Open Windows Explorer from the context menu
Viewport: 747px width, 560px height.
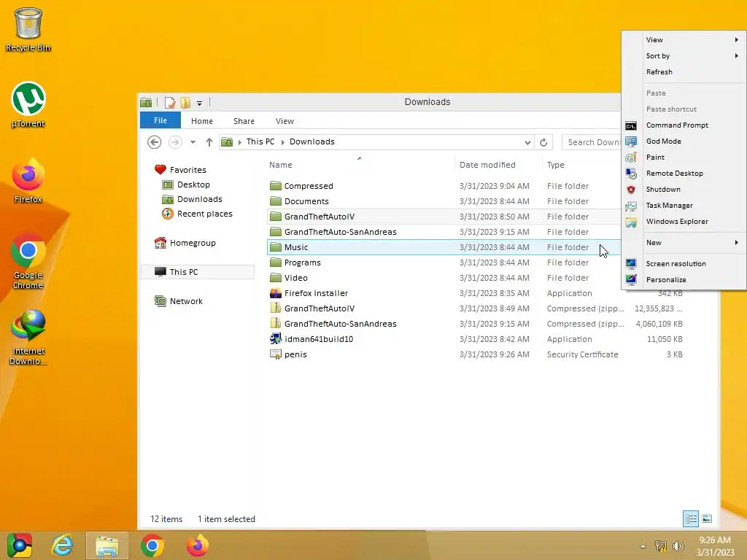(684, 222)
